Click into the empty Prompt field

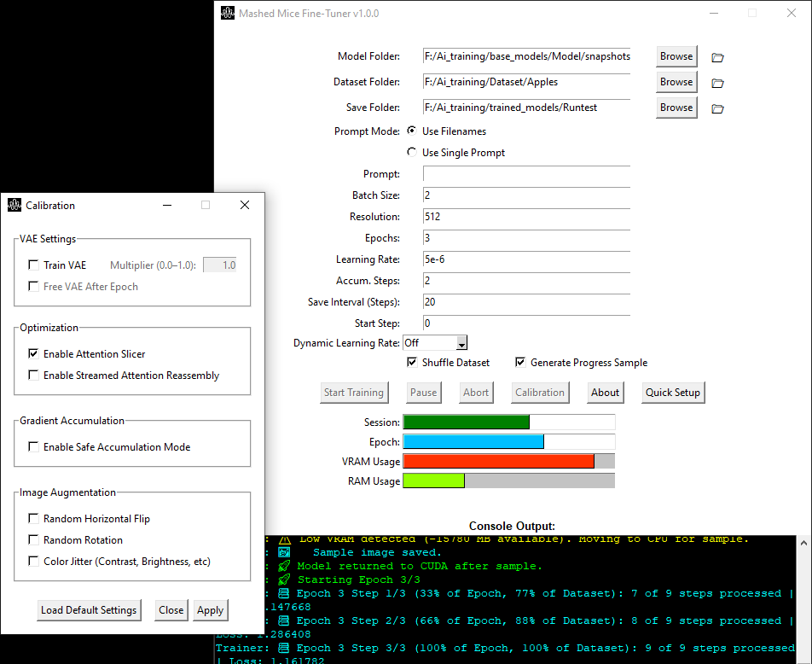[526, 173]
